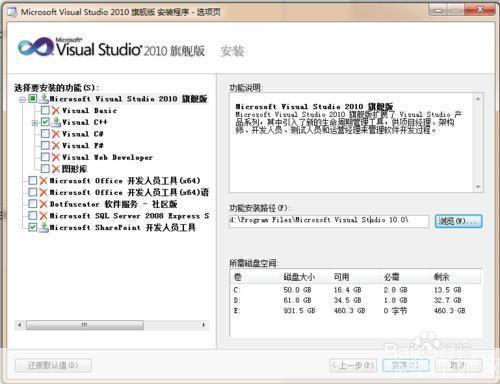This screenshot has width=500, height=384.
Task: Click the D: drive row label
Action: (237, 300)
